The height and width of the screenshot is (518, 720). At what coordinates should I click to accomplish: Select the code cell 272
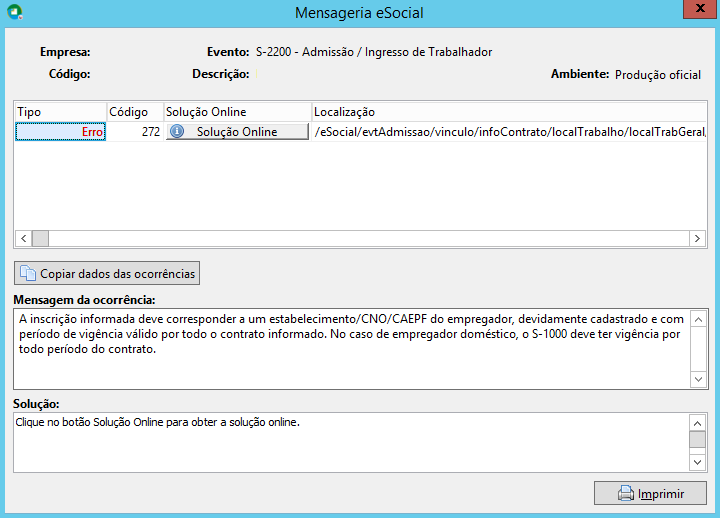135,132
